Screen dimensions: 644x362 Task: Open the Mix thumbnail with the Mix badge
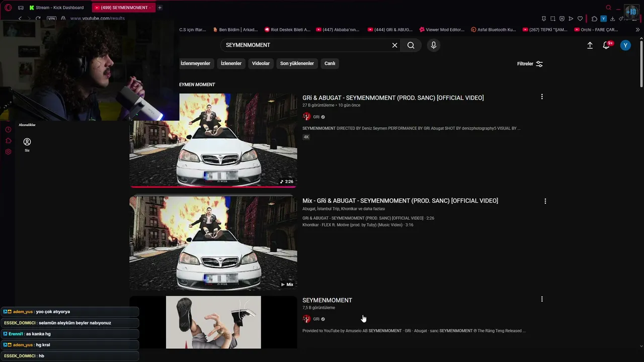pyautogui.click(x=213, y=243)
